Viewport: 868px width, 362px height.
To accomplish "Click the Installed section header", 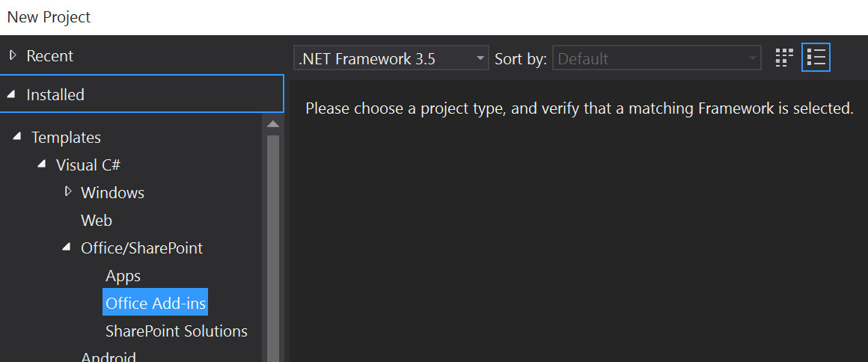I will coord(141,94).
